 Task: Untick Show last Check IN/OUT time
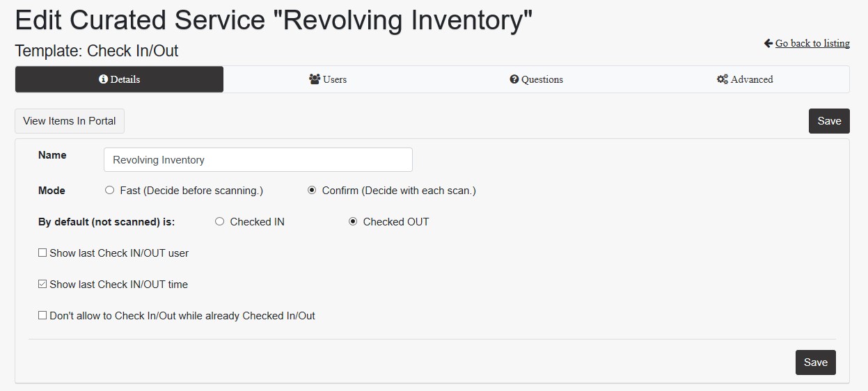point(42,285)
